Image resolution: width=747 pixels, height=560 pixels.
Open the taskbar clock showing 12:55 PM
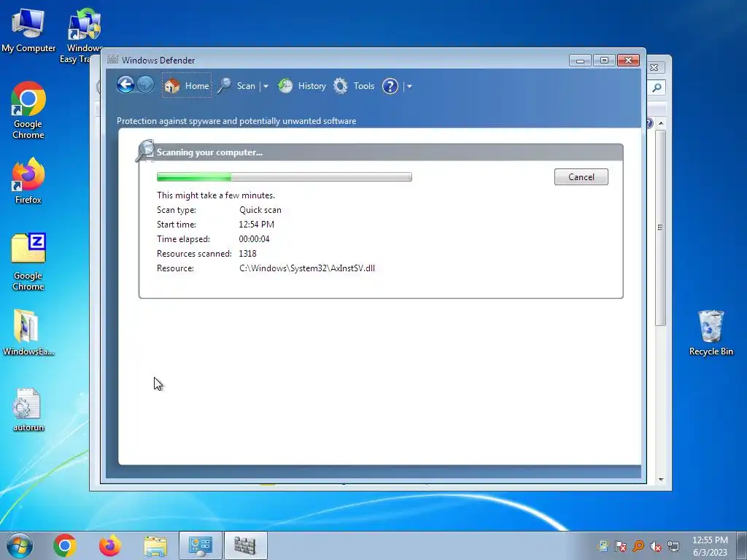click(710, 546)
